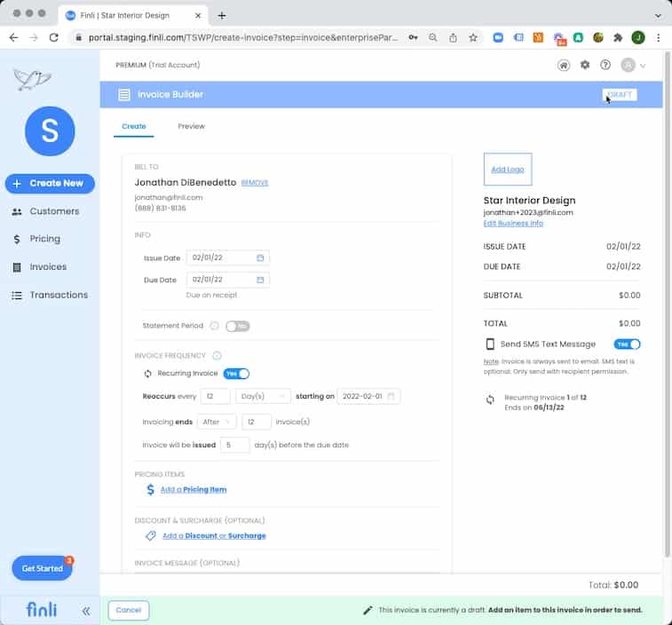Image resolution: width=672 pixels, height=625 pixels.
Task: Click the DRAFT status badge
Action: tap(620, 95)
